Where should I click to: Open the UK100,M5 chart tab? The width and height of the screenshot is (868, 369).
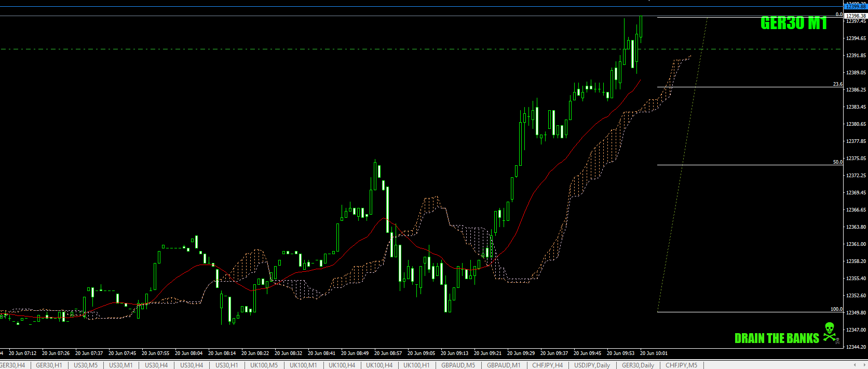pyautogui.click(x=264, y=365)
